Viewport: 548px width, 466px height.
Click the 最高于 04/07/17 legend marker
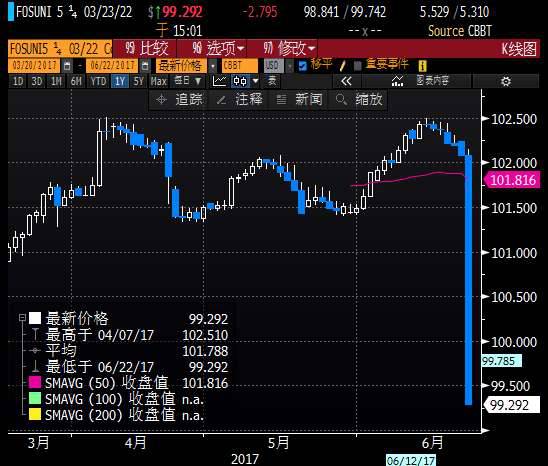(x=35, y=335)
